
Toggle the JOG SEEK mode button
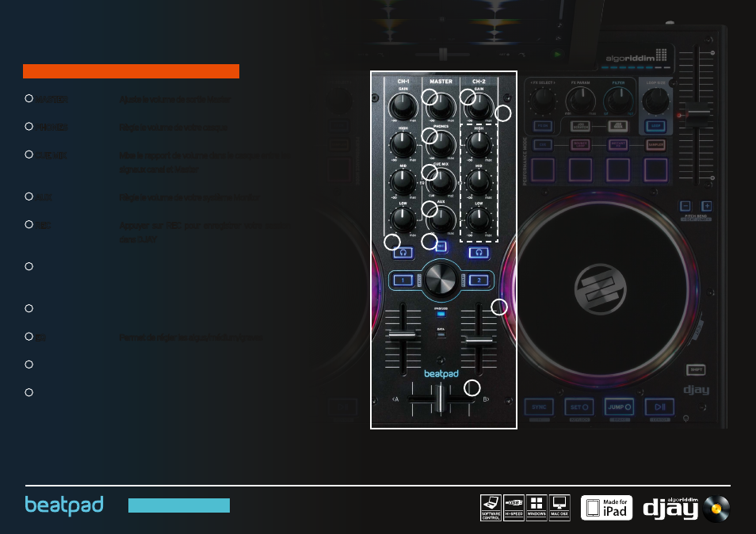coord(617,126)
